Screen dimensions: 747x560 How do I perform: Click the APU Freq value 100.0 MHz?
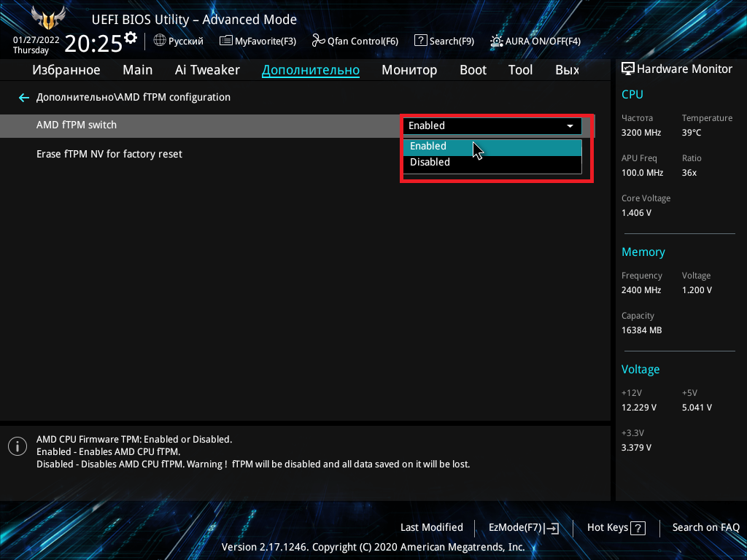click(x=642, y=173)
